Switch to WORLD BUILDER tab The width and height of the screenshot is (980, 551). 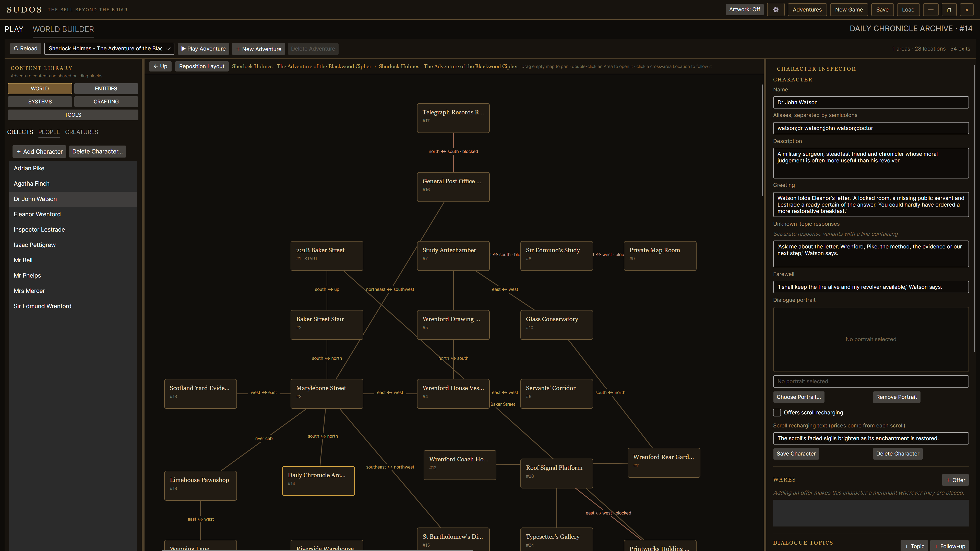point(63,29)
